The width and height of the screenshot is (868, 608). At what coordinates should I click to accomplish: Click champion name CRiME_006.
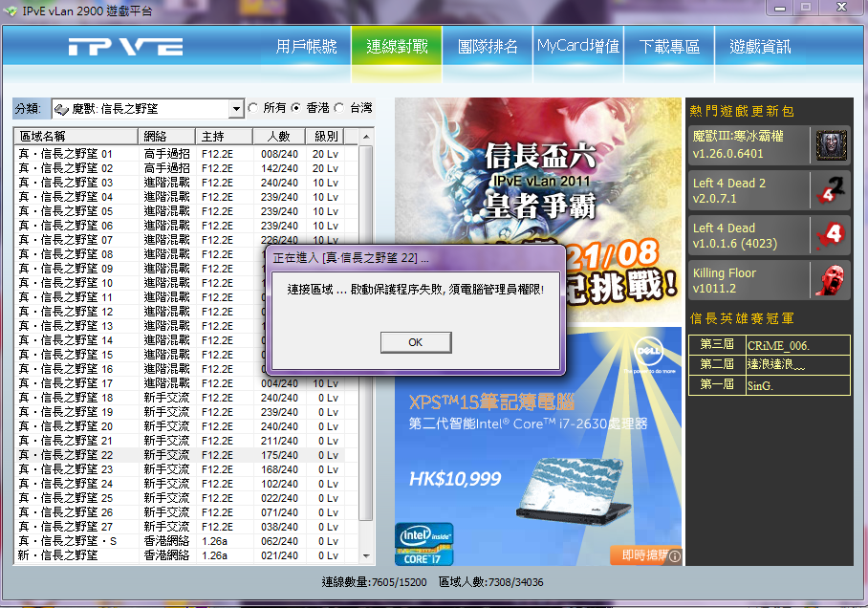pos(778,346)
